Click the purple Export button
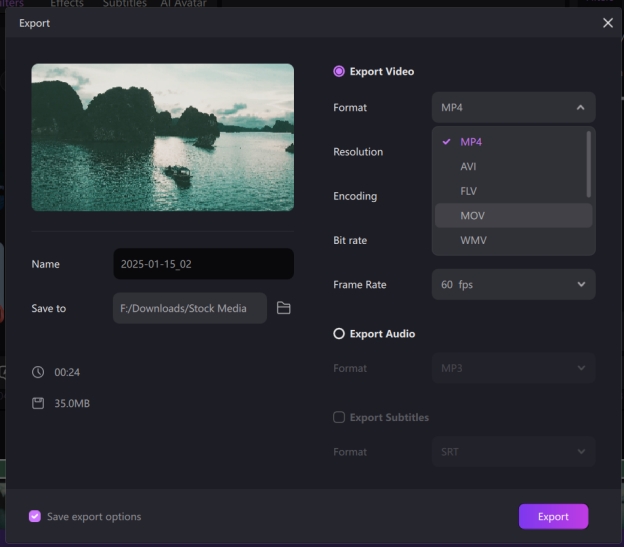The height and width of the screenshot is (548, 624). coord(553,516)
